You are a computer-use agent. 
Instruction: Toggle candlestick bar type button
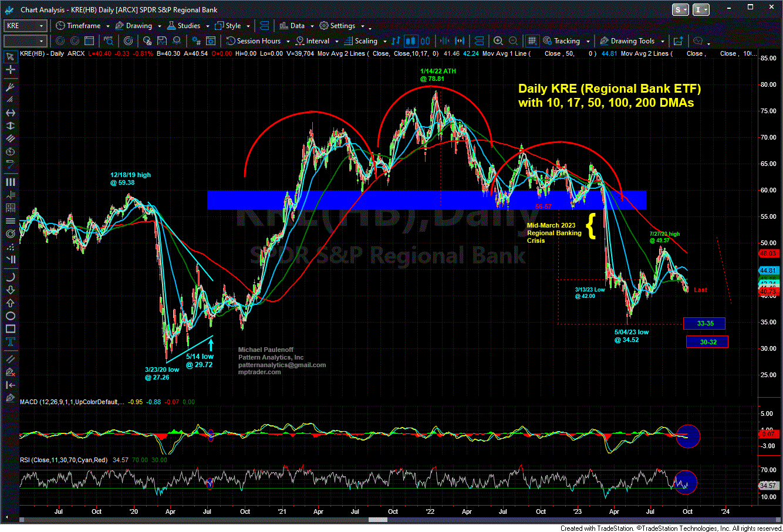pos(410,41)
